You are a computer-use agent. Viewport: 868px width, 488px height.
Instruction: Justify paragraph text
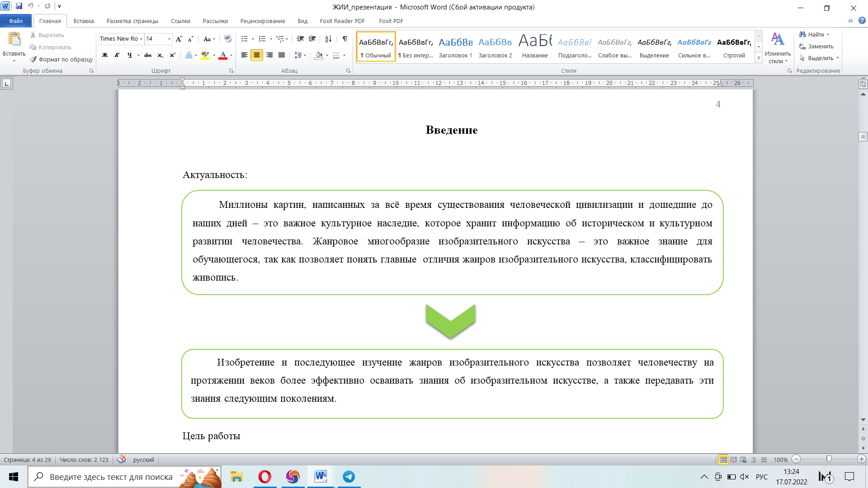[282, 55]
